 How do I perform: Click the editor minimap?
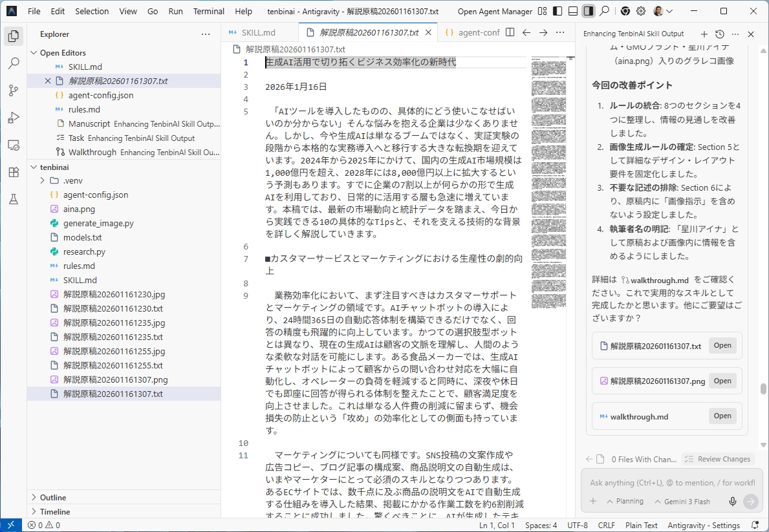pyautogui.click(x=548, y=181)
